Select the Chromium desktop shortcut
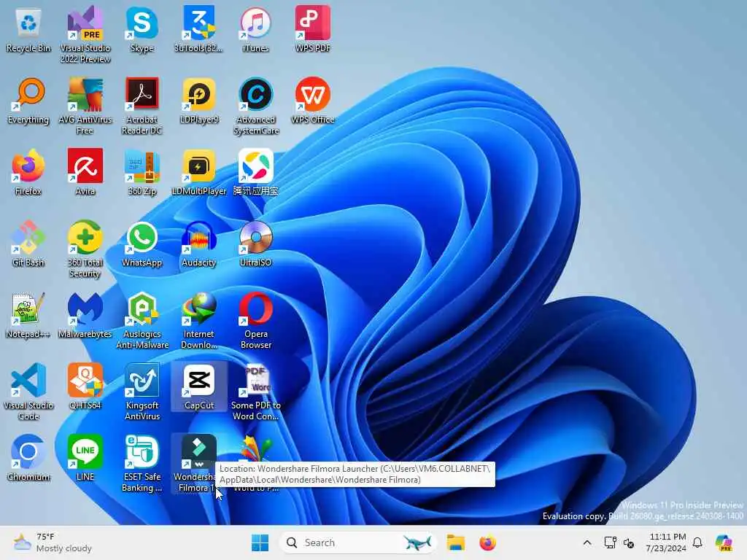This screenshot has width=747, height=560. (28, 458)
